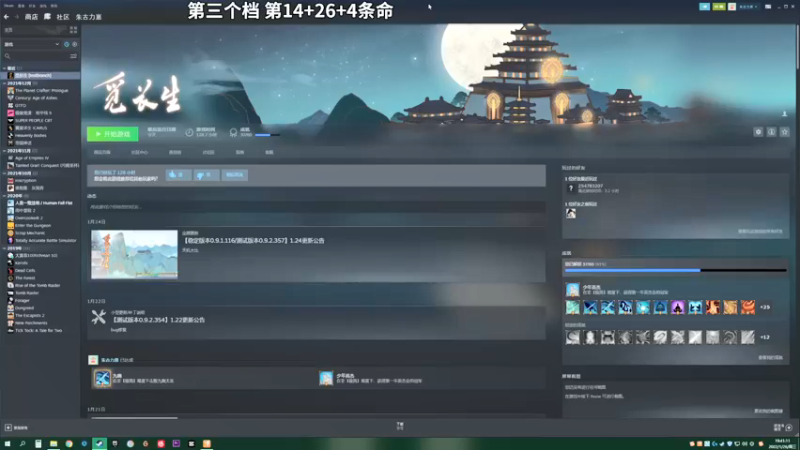The height and width of the screenshot is (450, 800).
Task: Click the ask-later button beside the thumbs
Action: tap(235, 175)
